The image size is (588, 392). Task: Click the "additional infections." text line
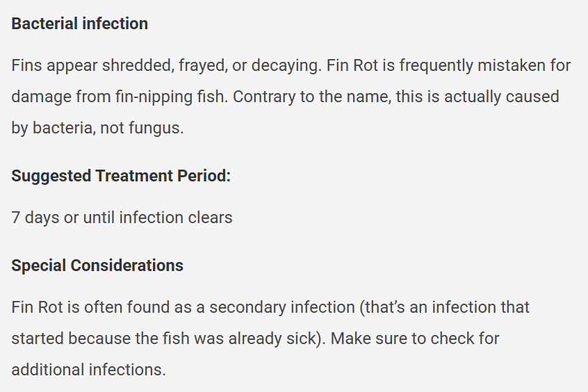88,369
